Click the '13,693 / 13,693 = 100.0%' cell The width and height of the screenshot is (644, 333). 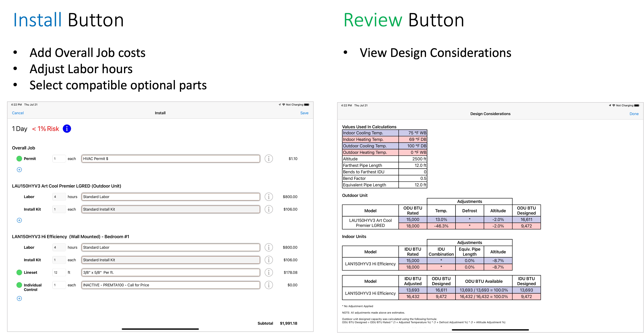pyautogui.click(x=484, y=290)
